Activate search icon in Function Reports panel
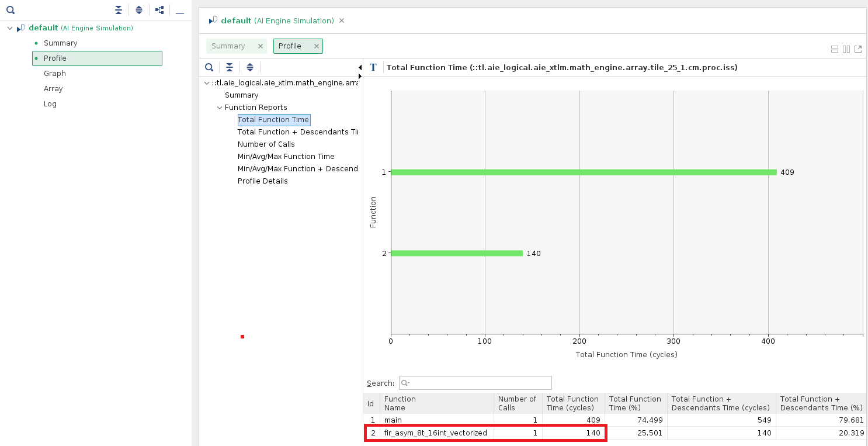The height and width of the screenshot is (446, 868). point(209,67)
